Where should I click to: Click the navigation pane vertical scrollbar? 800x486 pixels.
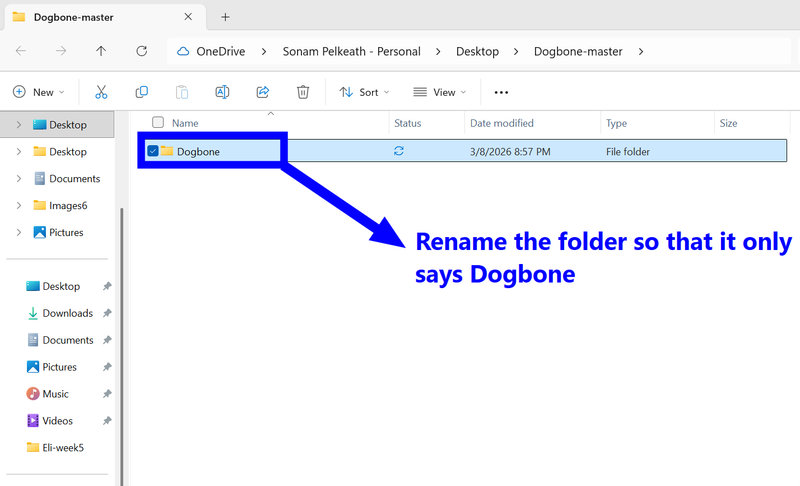point(121,347)
